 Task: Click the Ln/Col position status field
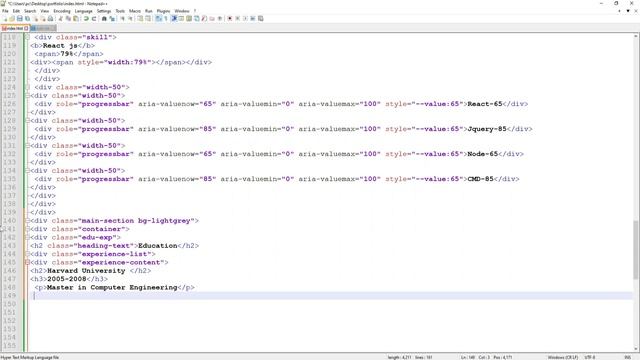click(487, 357)
